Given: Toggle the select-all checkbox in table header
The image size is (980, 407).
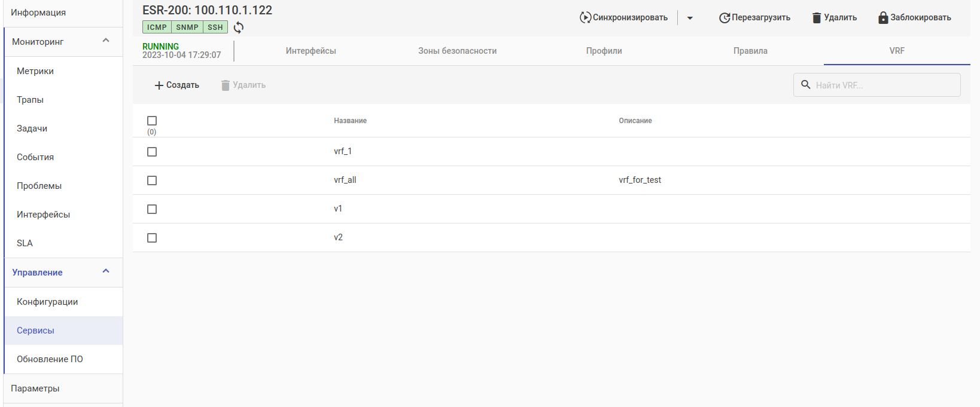Looking at the screenshot, I should [152, 121].
